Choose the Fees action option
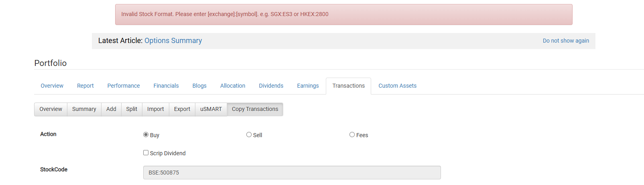The image size is (644, 185). click(x=352, y=135)
